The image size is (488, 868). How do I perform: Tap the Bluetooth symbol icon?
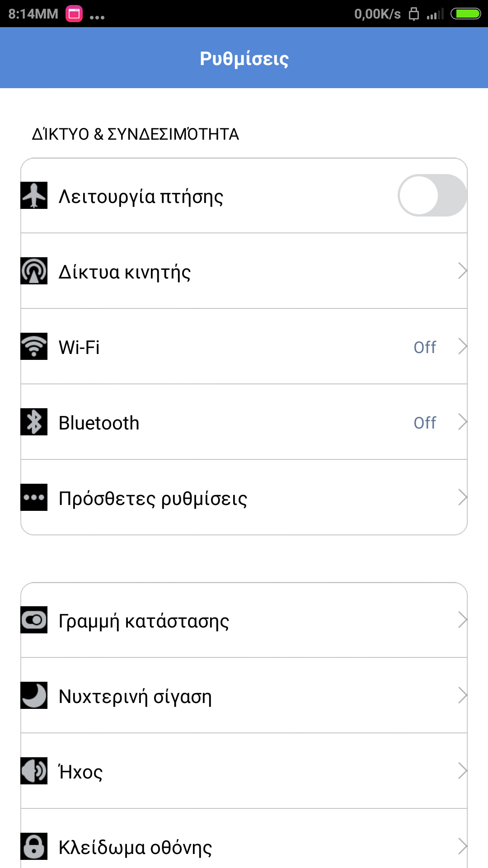click(x=34, y=422)
